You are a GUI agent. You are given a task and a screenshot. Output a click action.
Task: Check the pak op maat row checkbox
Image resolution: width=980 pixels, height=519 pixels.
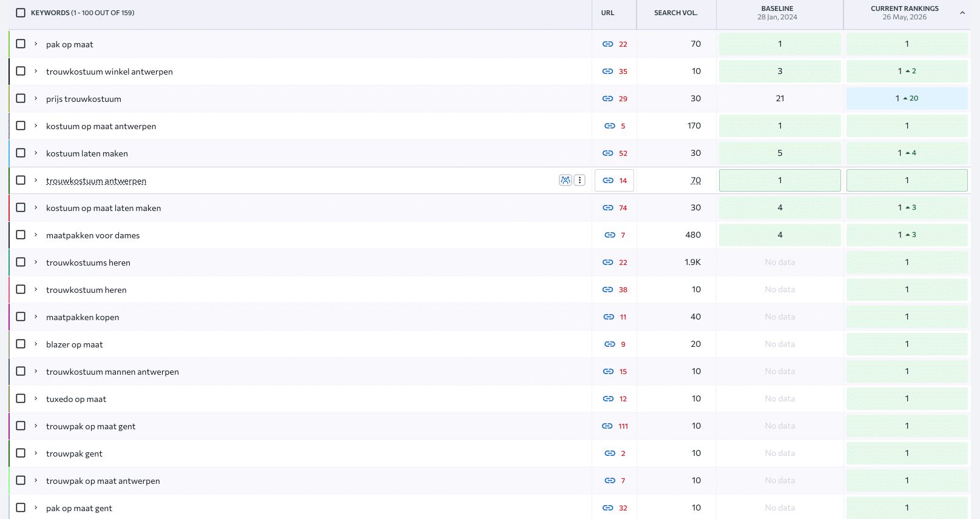click(x=21, y=44)
